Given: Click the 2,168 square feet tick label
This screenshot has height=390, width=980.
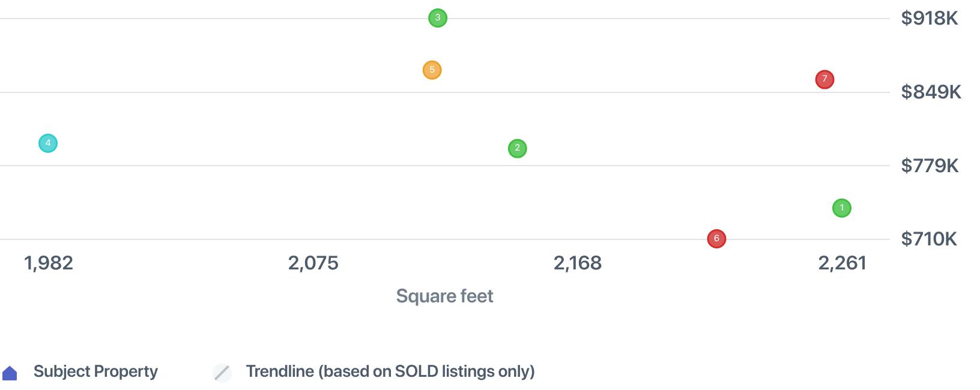Looking at the screenshot, I should click(x=577, y=263).
